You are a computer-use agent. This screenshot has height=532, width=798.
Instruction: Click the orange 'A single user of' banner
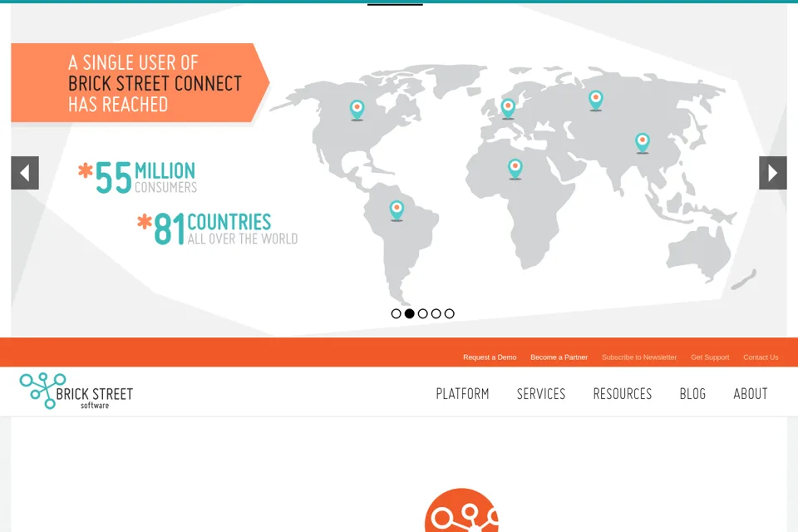[x=140, y=83]
